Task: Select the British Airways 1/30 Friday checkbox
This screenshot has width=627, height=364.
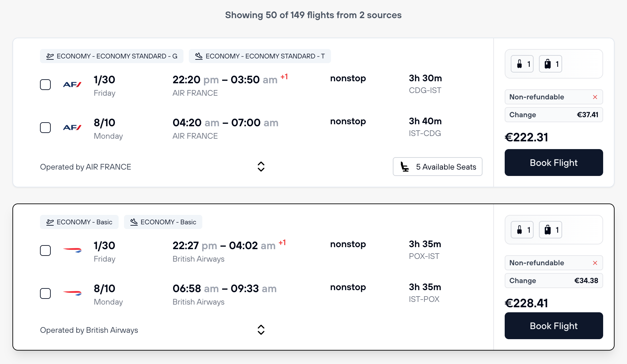Action: 45,251
